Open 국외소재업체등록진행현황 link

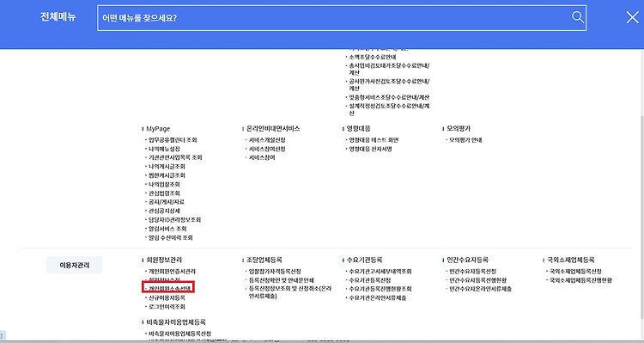[x=580, y=280]
